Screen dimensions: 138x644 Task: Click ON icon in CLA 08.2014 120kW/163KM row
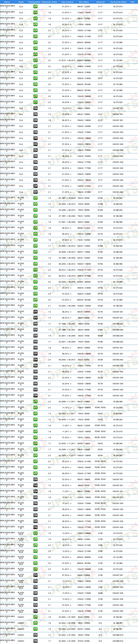coord(35,156)
